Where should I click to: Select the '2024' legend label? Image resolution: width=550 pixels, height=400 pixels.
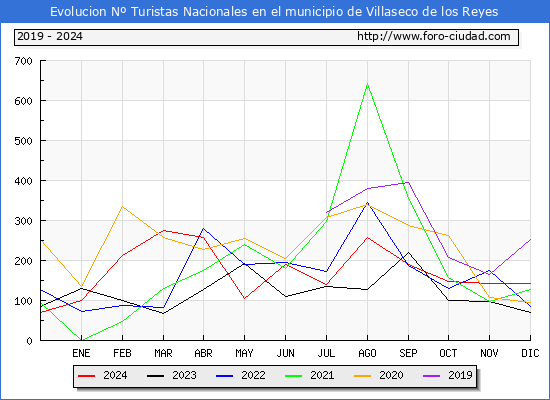click(115, 375)
